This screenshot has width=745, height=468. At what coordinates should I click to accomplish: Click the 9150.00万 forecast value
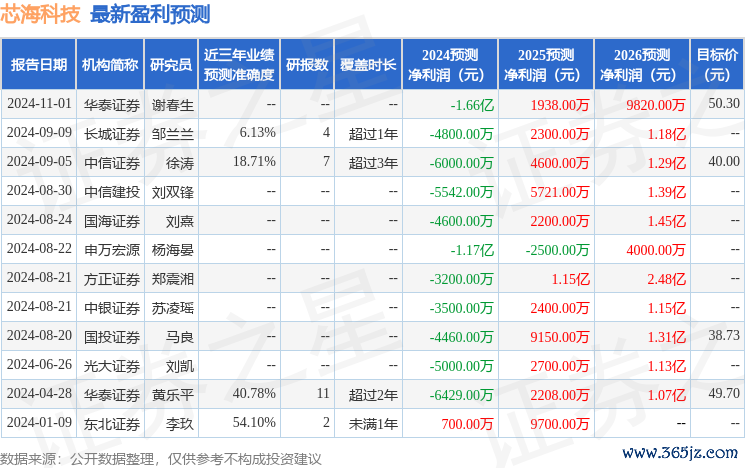coord(560,337)
